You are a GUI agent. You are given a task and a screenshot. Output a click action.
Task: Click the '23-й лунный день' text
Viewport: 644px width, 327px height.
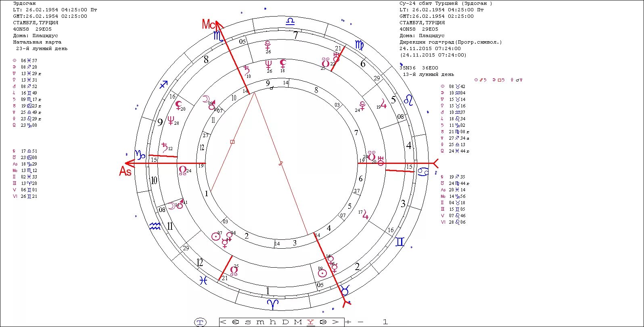pyautogui.click(x=42, y=48)
